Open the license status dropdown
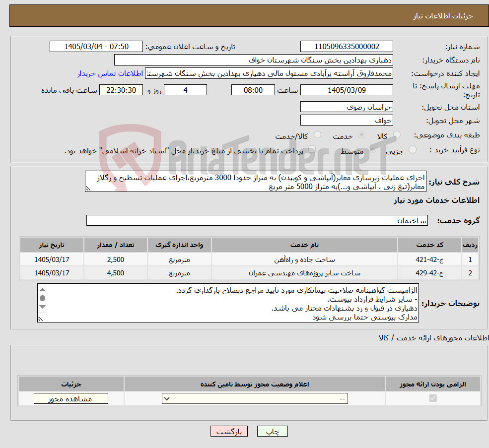The height and width of the screenshot is (448, 489). point(255,398)
